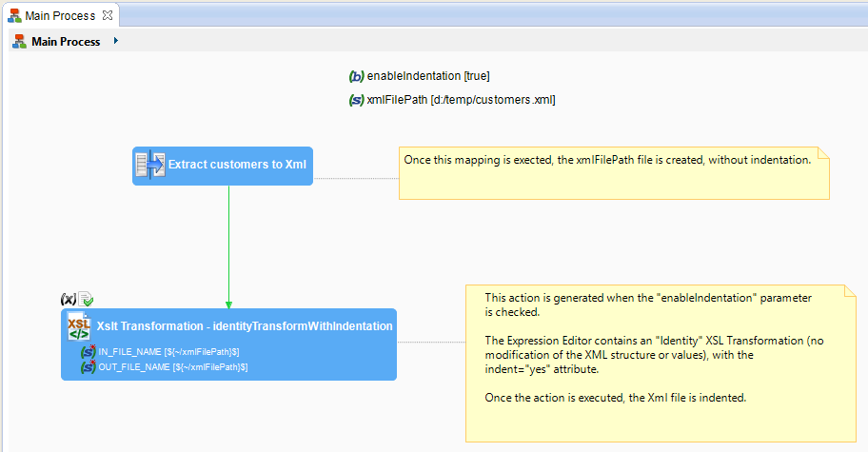Close the Main Process tab

point(107,16)
